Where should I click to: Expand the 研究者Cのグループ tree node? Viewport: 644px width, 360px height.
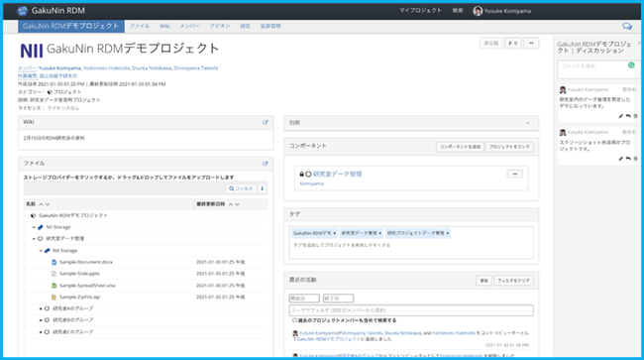pyautogui.click(x=41, y=332)
